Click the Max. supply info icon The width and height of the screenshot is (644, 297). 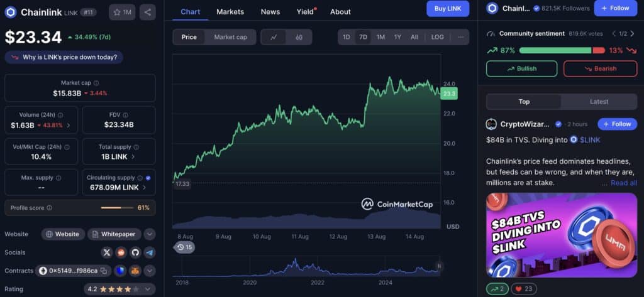pyautogui.click(x=58, y=178)
